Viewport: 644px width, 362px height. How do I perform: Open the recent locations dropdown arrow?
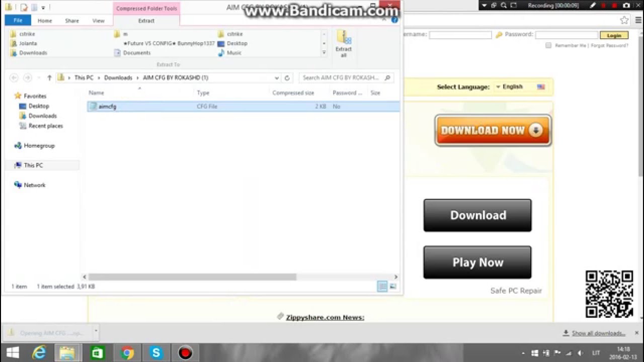[x=38, y=78]
